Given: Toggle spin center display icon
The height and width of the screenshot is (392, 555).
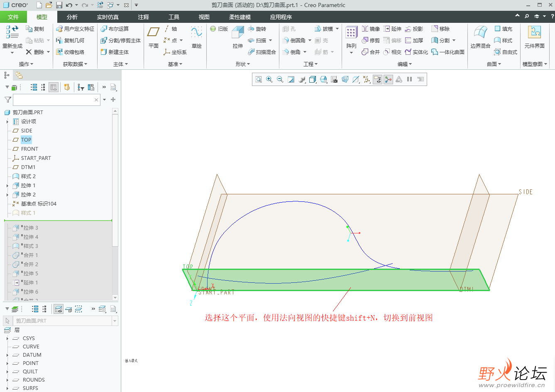Looking at the screenshot, I should [x=388, y=79].
